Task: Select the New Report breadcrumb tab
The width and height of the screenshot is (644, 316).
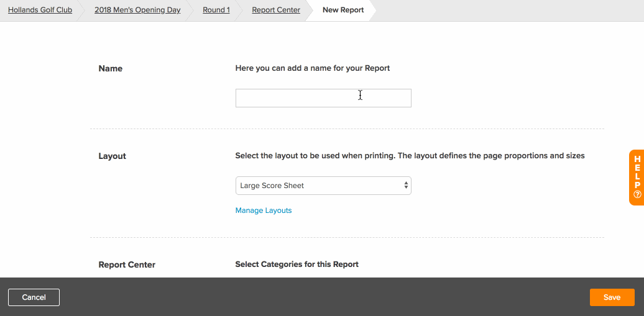Action: 343,10
